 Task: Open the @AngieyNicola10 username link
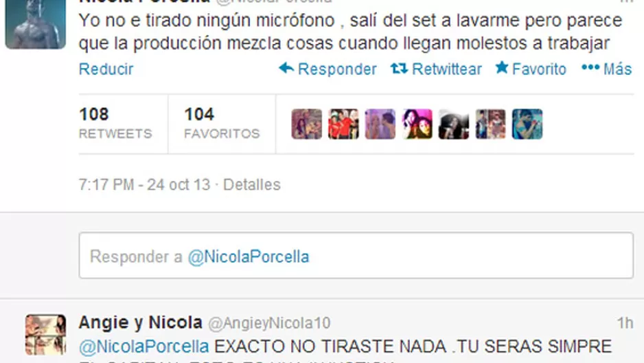tap(269, 323)
